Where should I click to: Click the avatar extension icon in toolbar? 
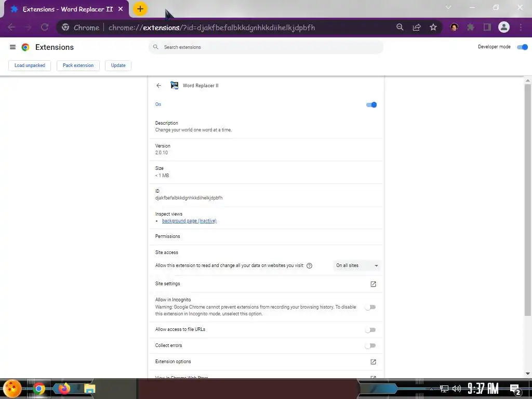pyautogui.click(x=454, y=27)
